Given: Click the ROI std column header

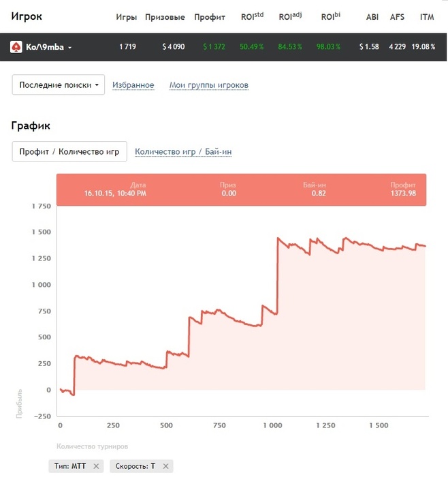Looking at the screenshot, I should (253, 16).
